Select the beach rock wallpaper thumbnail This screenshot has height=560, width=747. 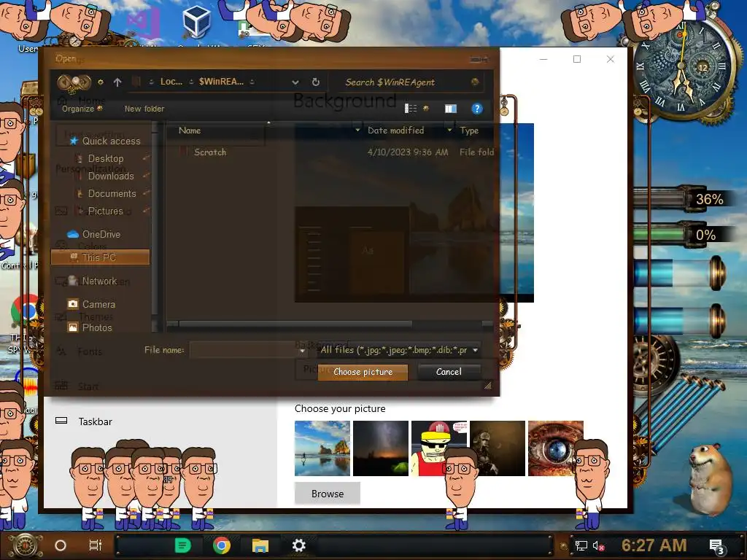click(322, 448)
